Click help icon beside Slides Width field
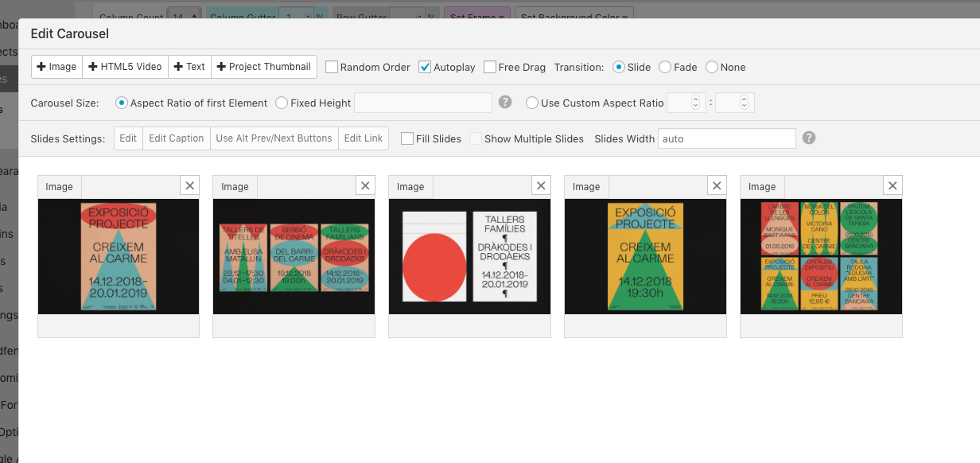Viewport: 980px width, 463px height. (809, 138)
